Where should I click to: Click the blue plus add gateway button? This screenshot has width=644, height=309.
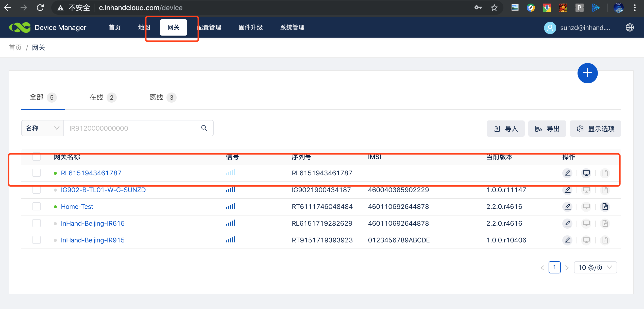pyautogui.click(x=587, y=73)
